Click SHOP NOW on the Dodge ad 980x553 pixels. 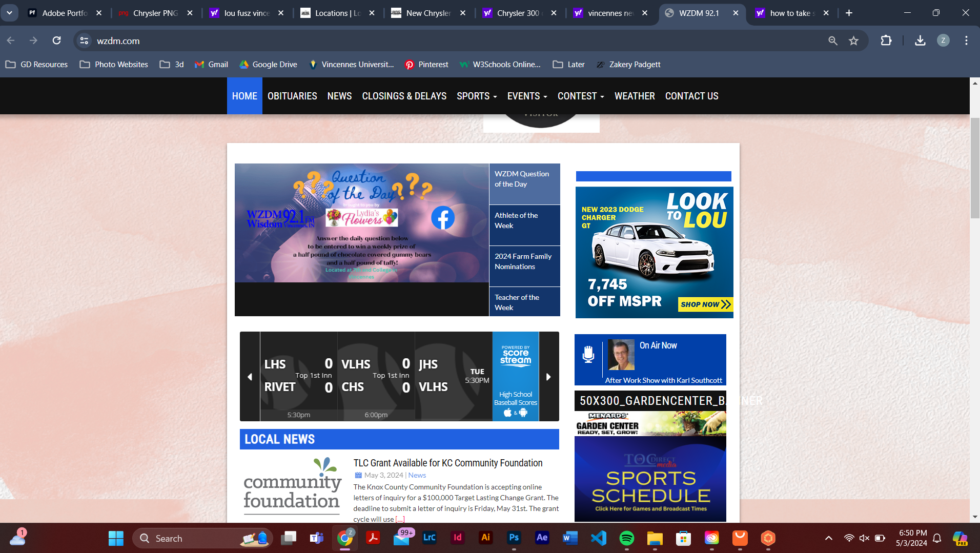point(706,304)
